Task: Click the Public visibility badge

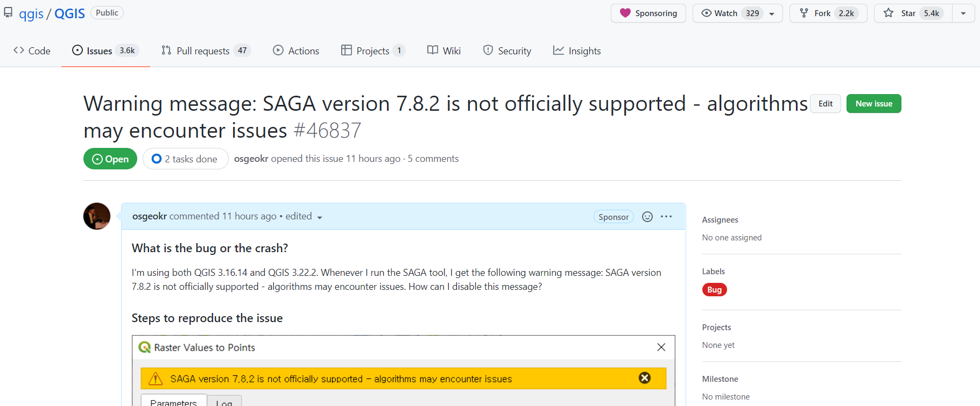Action: pos(107,13)
